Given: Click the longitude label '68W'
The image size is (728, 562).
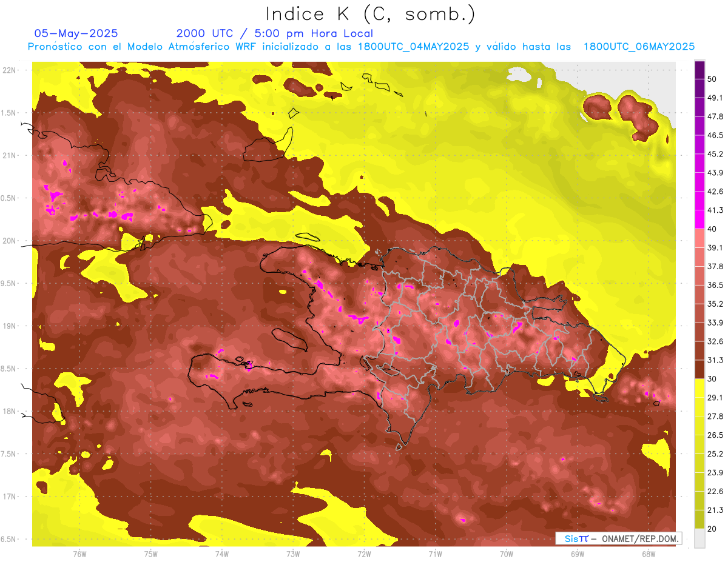Looking at the screenshot, I should pos(648,554).
